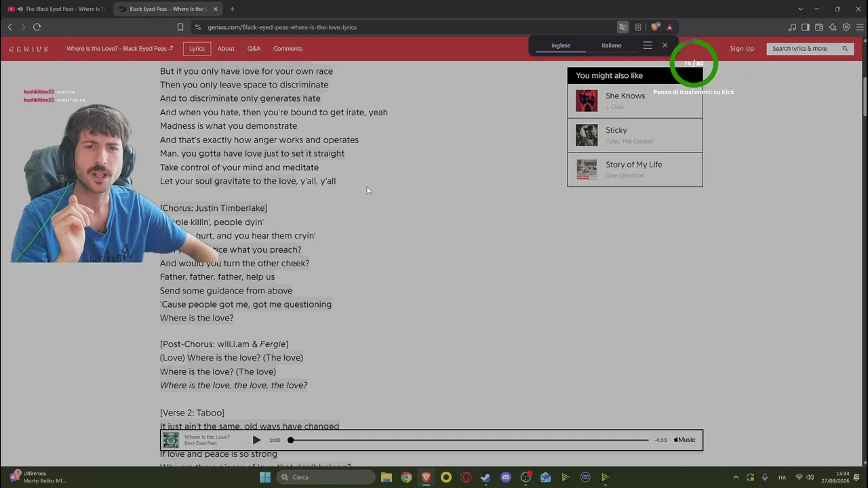868x488 pixels.
Task: Show hidden system tray icons
Action: [736, 477]
